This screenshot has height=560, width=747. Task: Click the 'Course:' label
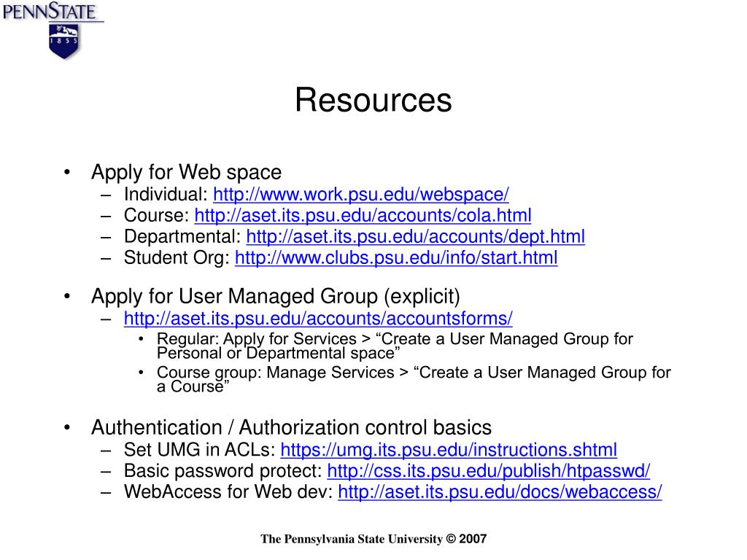pyautogui.click(x=157, y=215)
